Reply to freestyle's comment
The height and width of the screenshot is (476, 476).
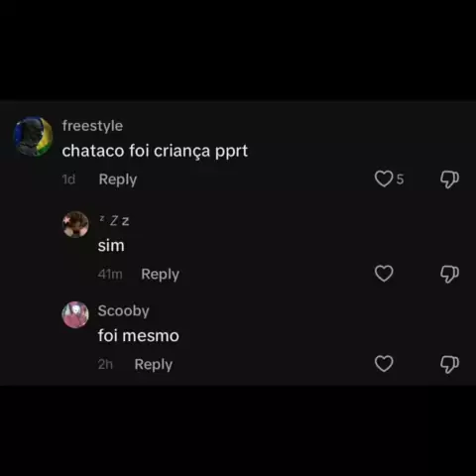point(118,179)
